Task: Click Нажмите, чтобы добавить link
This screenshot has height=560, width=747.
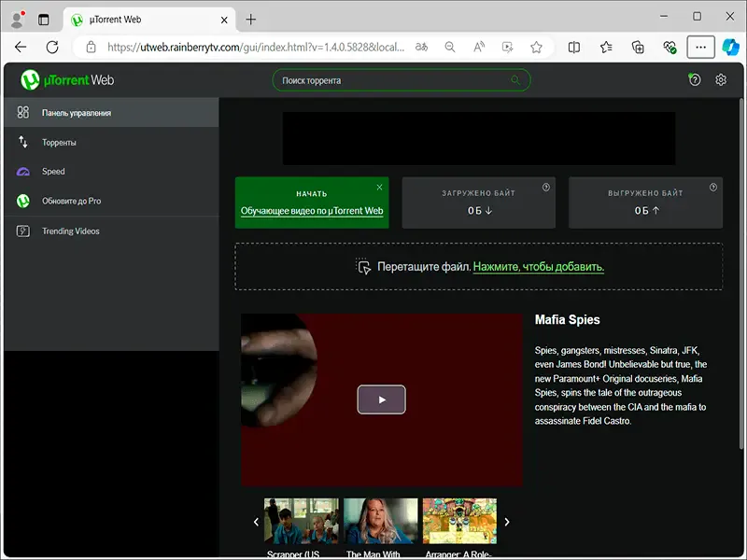Action: point(539,267)
